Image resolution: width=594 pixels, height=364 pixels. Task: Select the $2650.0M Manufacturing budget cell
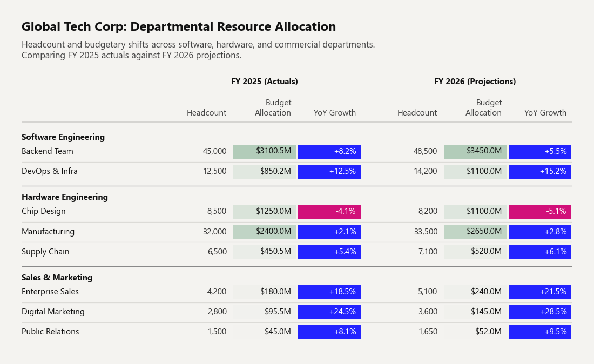pyautogui.click(x=475, y=232)
